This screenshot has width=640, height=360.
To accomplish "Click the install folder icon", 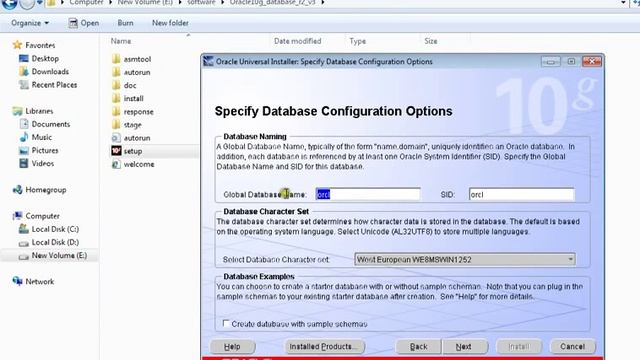I will [x=116, y=98].
